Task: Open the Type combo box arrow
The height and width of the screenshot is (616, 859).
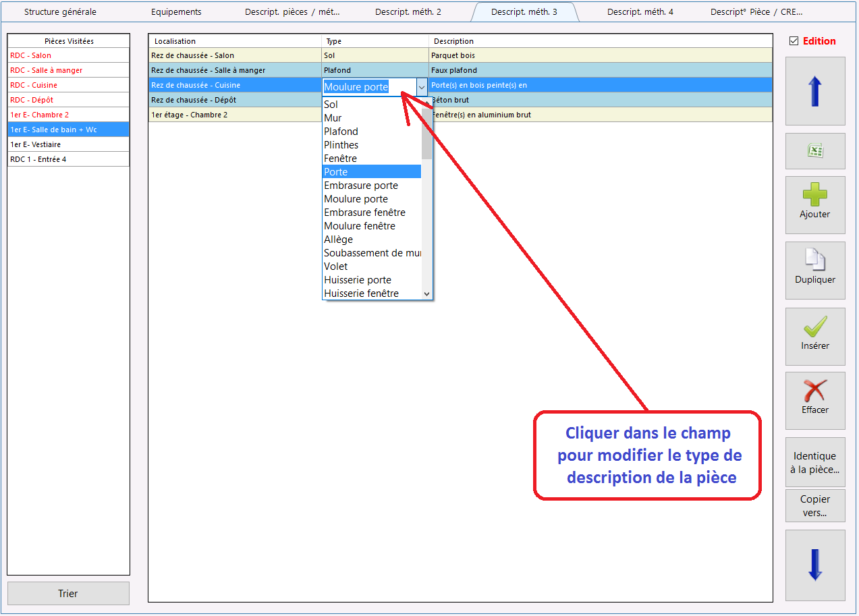Action: pyautogui.click(x=422, y=87)
